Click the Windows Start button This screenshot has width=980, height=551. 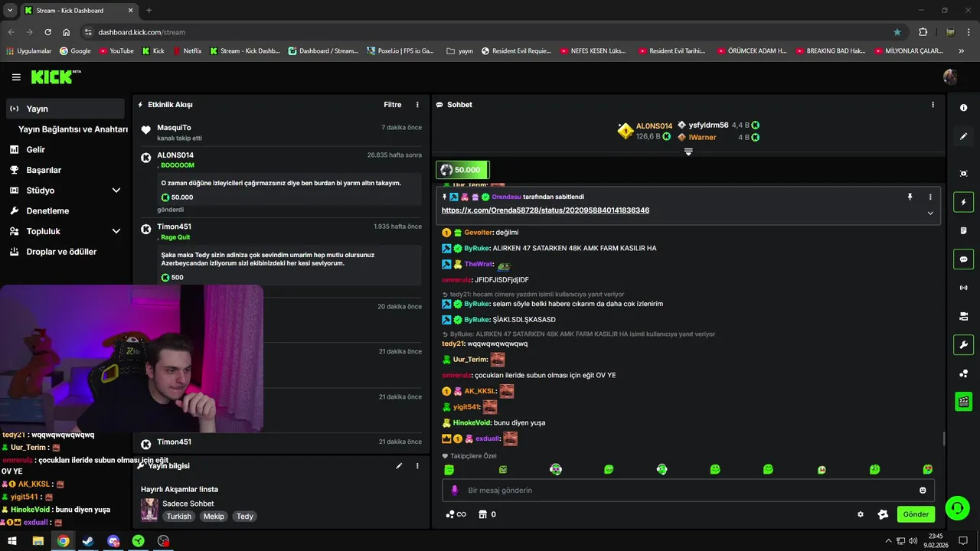click(x=12, y=541)
